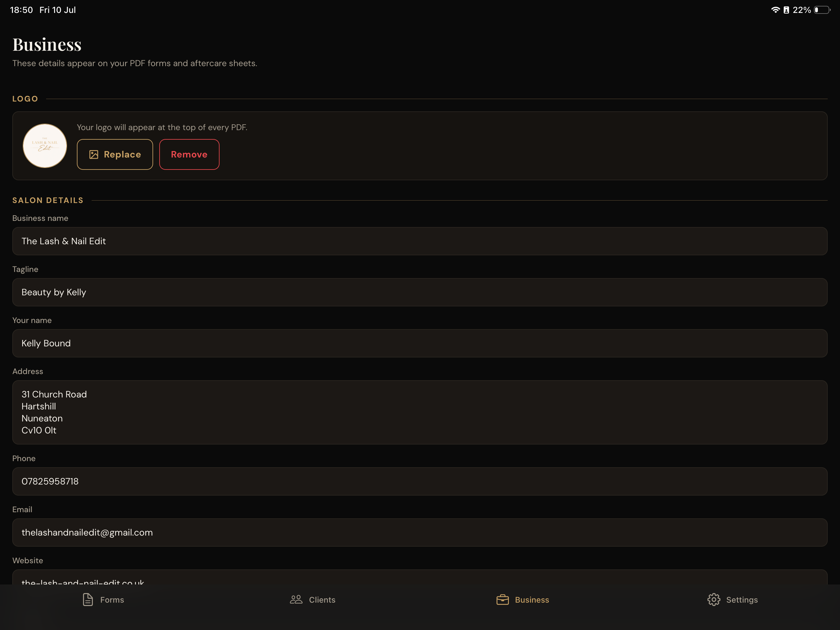Viewport: 840px width, 630px height.
Task: Click the Replace logo button
Action: click(115, 154)
